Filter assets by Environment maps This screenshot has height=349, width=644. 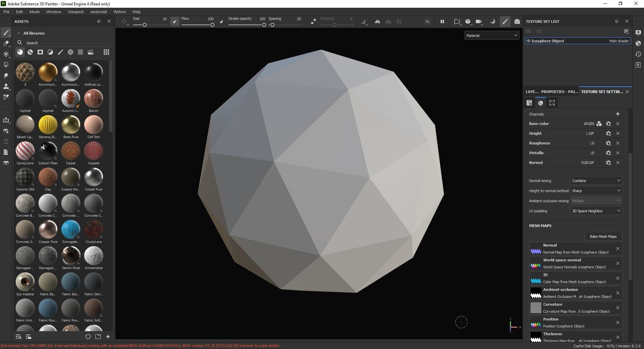91,52
